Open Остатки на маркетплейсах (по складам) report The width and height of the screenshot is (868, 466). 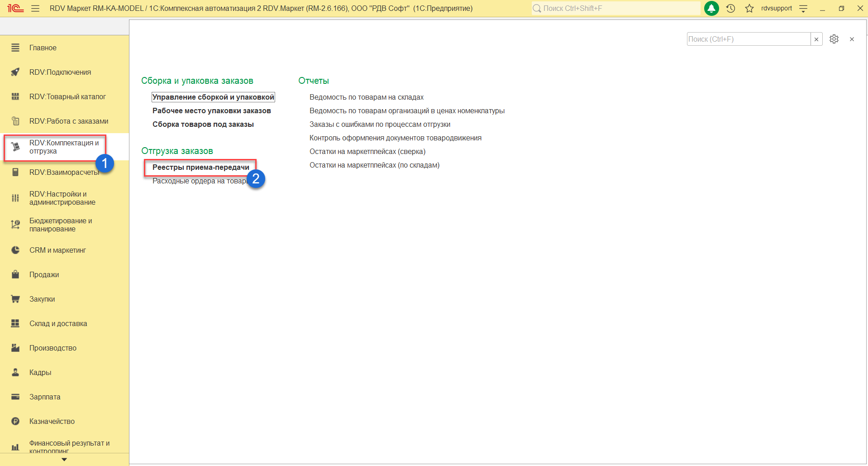[x=374, y=165]
